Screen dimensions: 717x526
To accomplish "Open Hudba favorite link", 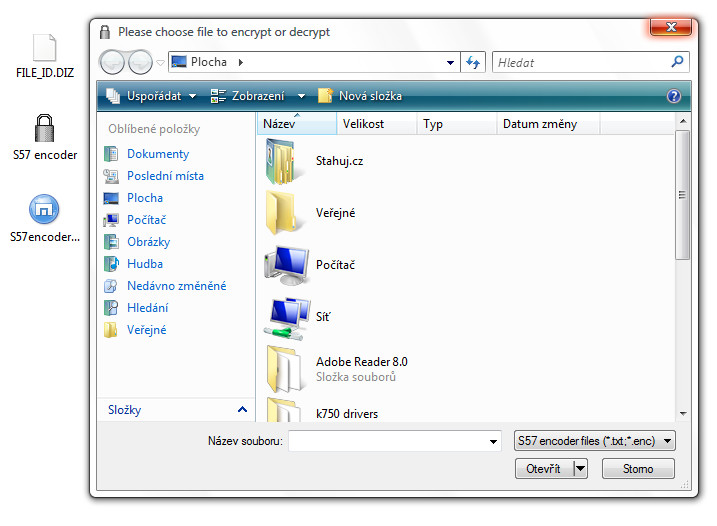I will click(x=144, y=263).
